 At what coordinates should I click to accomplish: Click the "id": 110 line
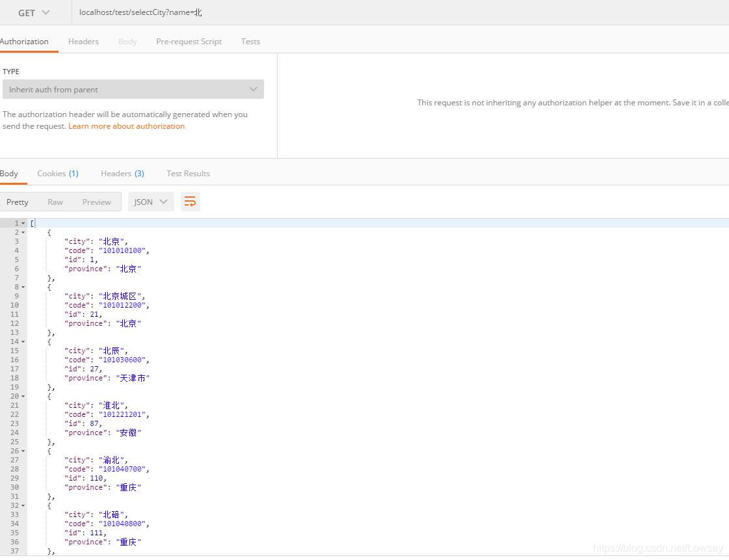coord(86,479)
